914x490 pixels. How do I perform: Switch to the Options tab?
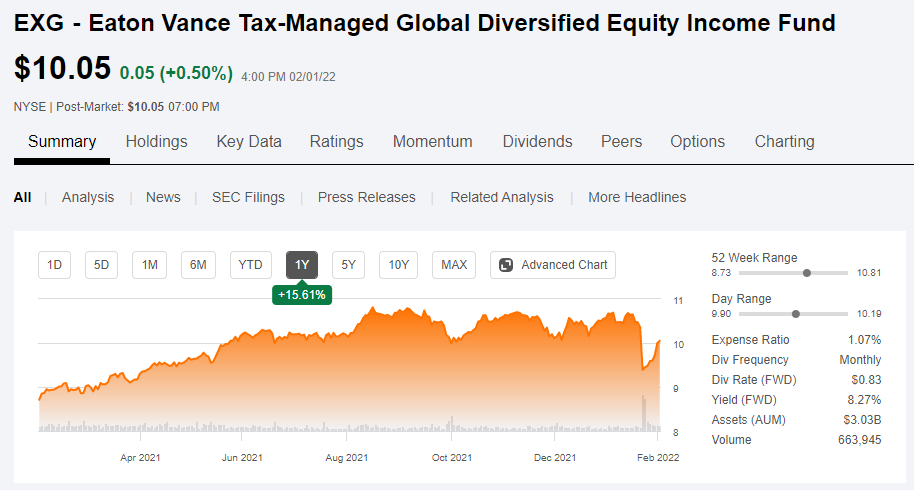[x=697, y=142]
